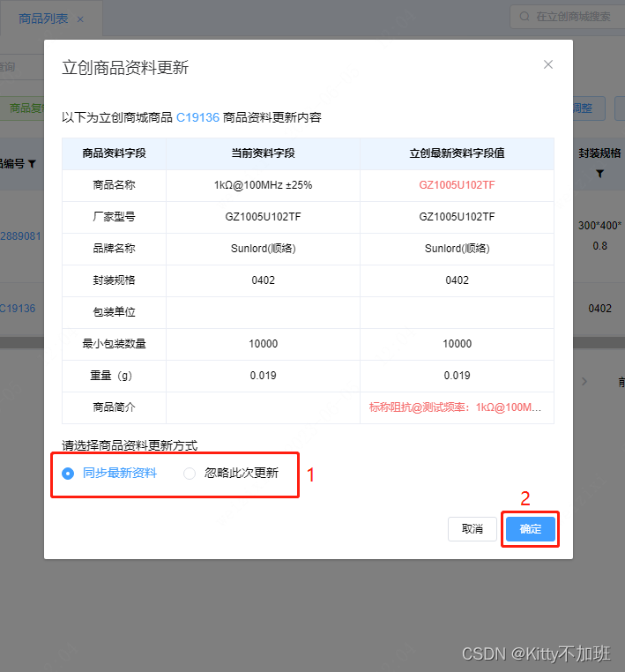Click the 厂家型号 row label
This screenshot has height=672, width=625.
click(x=114, y=217)
